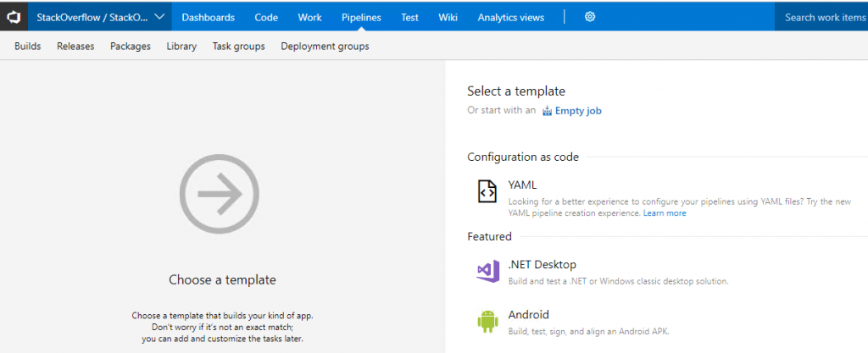868x353 pixels.
Task: Select the YAML file icon
Action: (487, 191)
